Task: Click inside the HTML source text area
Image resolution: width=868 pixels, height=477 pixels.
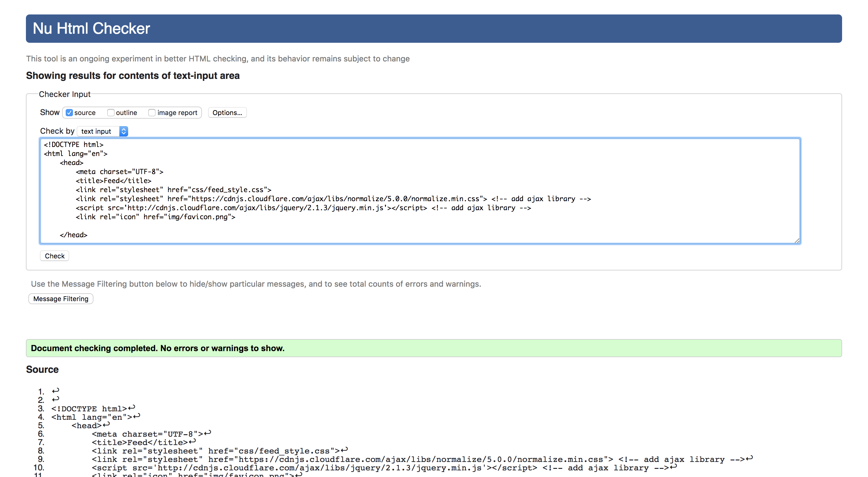Action: [x=420, y=191]
